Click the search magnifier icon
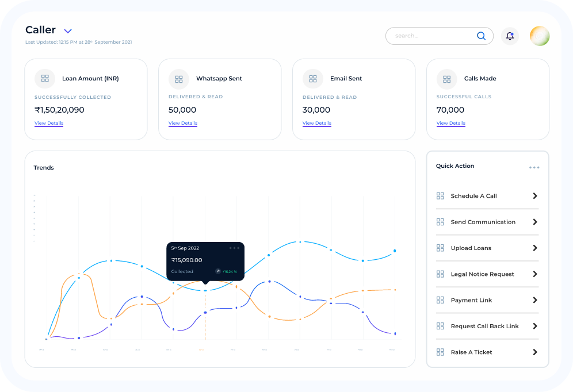The image size is (573, 392). (x=481, y=36)
